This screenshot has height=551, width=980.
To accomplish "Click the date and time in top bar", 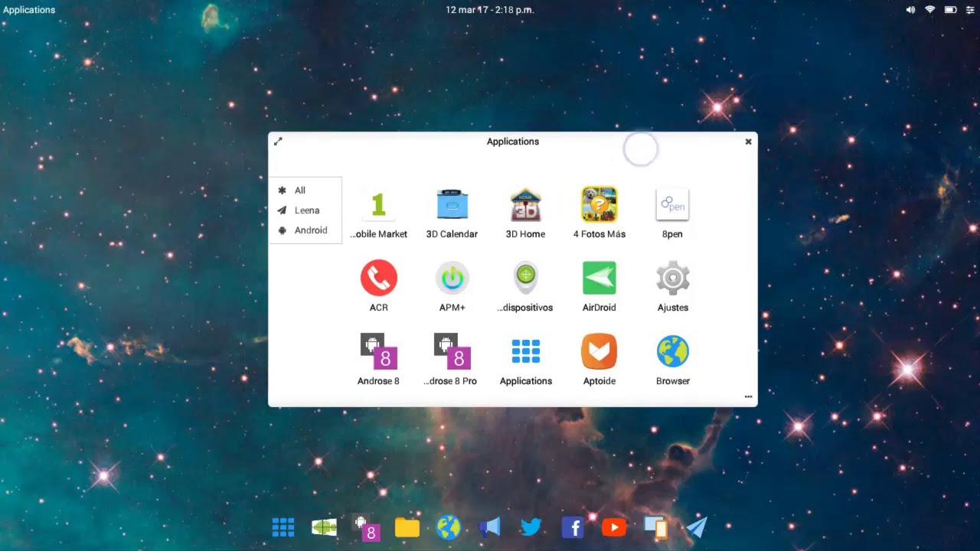I will pyautogui.click(x=490, y=10).
